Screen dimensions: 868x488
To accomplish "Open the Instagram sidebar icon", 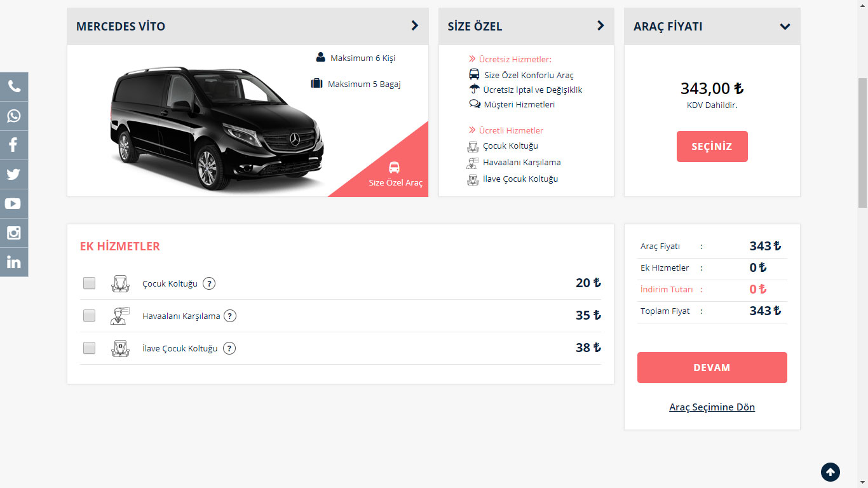I will tap(14, 233).
